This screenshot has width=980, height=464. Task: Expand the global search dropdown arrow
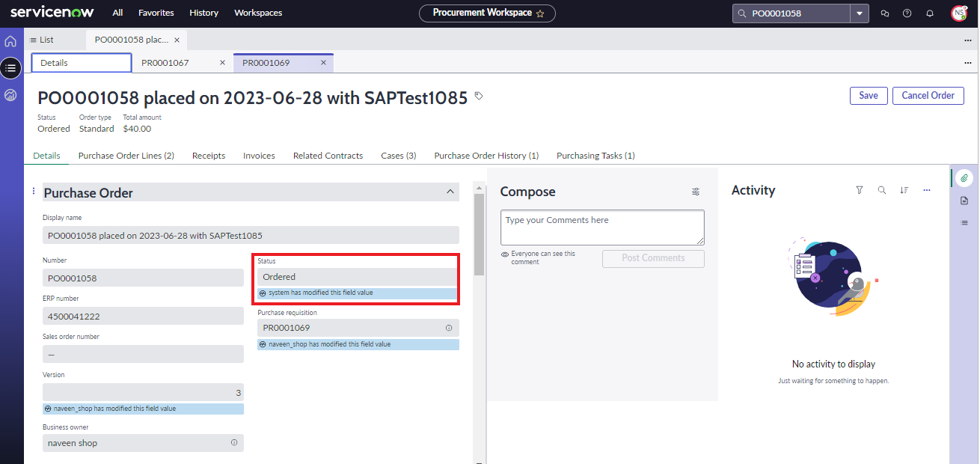tap(860, 13)
